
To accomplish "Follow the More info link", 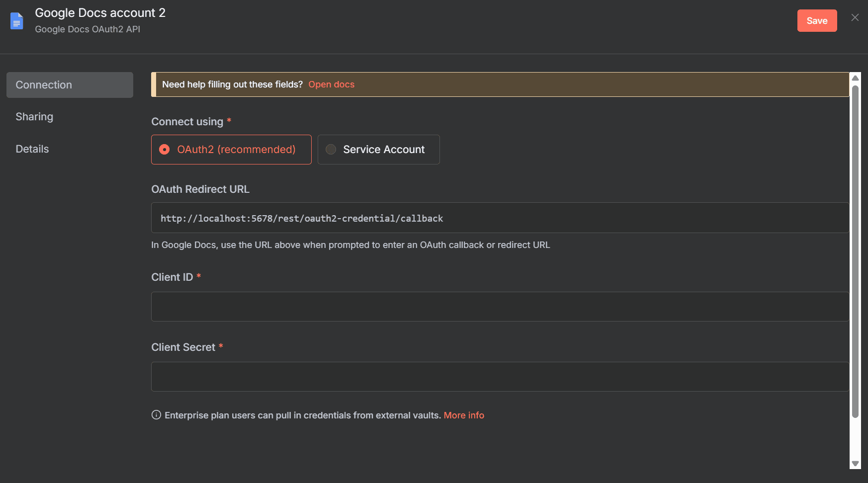I will (463, 415).
